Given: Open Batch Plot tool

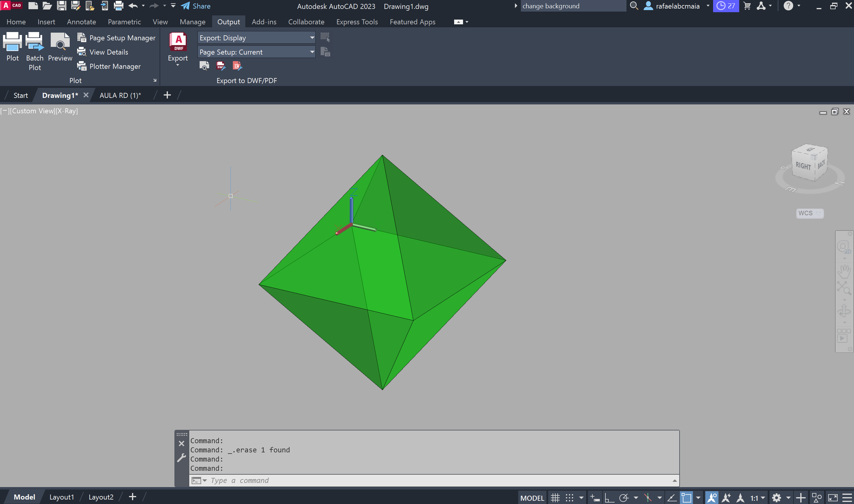Looking at the screenshot, I should [35, 42].
